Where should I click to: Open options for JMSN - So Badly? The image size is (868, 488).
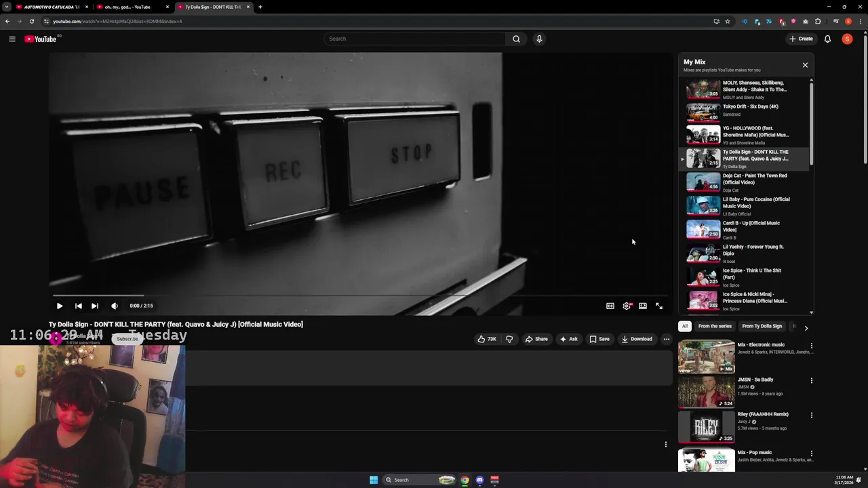click(x=811, y=380)
